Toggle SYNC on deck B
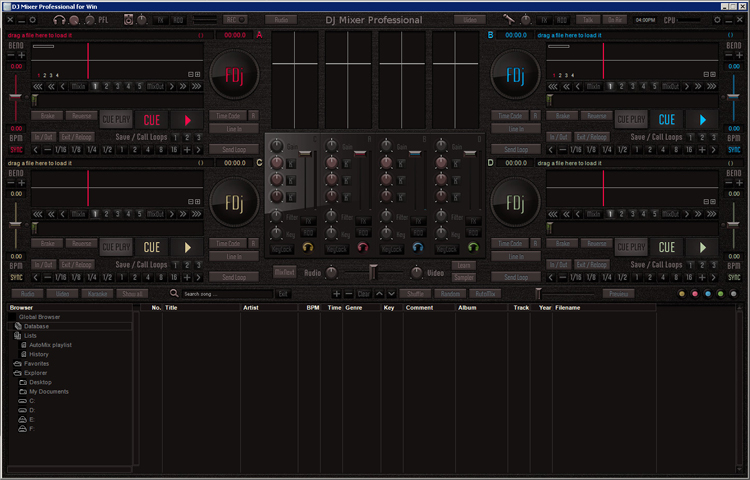The height and width of the screenshot is (480, 750). pyautogui.click(x=734, y=150)
